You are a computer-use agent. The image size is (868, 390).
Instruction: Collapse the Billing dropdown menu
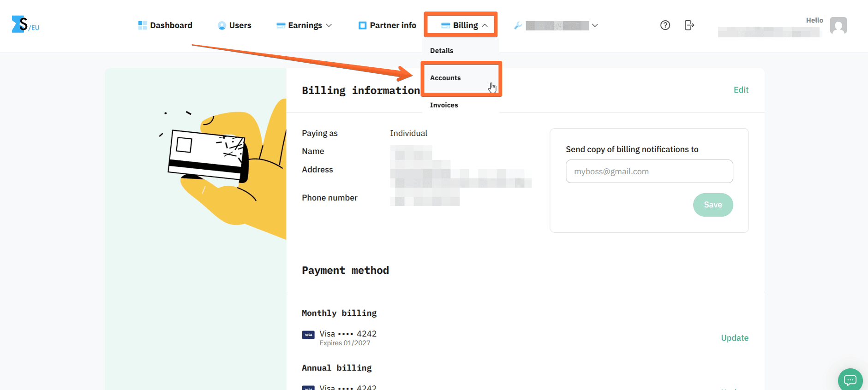[464, 25]
